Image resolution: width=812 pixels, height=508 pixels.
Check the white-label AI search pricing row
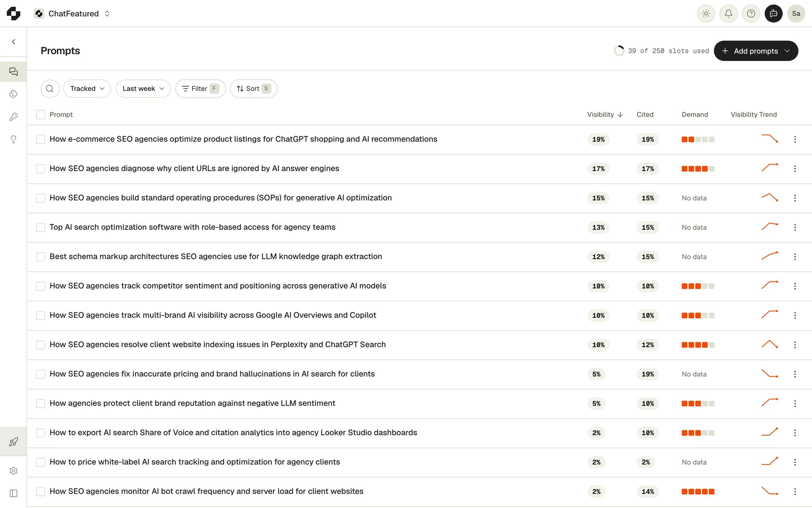(x=41, y=462)
